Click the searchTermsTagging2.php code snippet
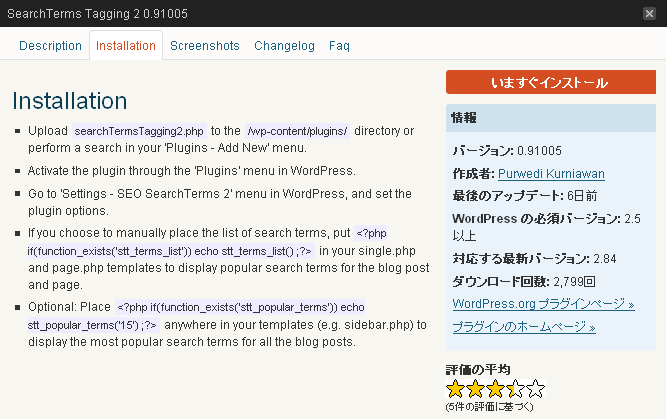The image size is (667, 419). 139,131
